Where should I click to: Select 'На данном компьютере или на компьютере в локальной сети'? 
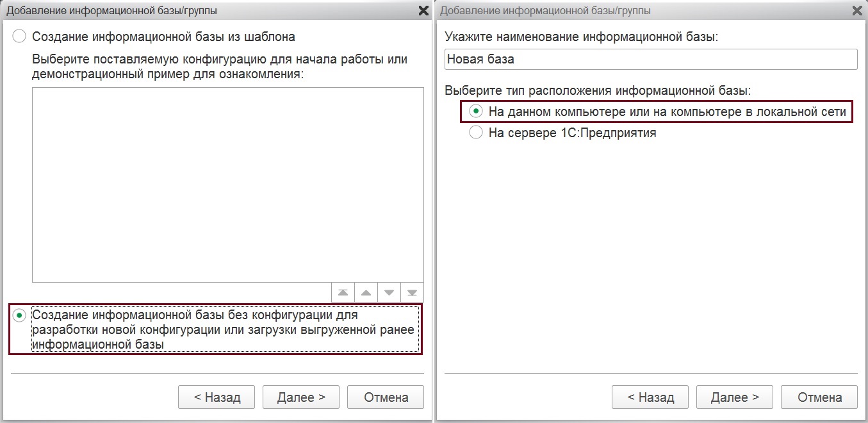476,112
